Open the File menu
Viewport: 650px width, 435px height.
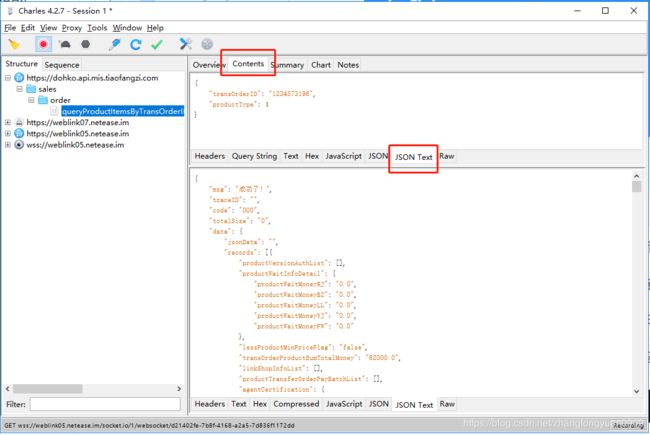(x=10, y=28)
